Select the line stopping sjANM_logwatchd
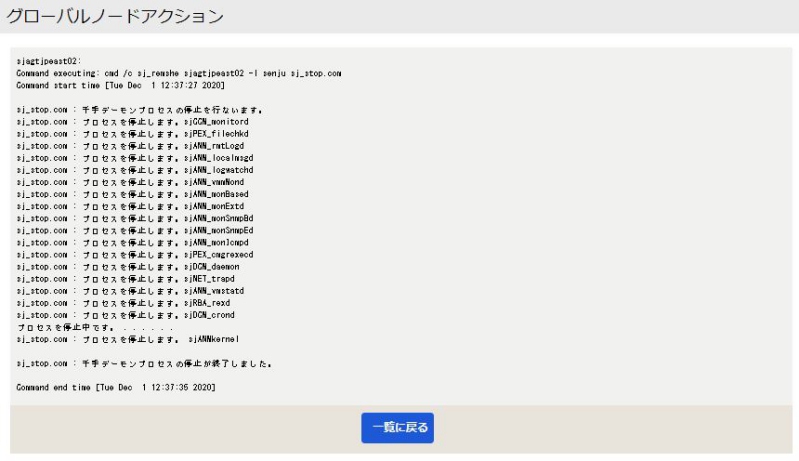 [135, 170]
